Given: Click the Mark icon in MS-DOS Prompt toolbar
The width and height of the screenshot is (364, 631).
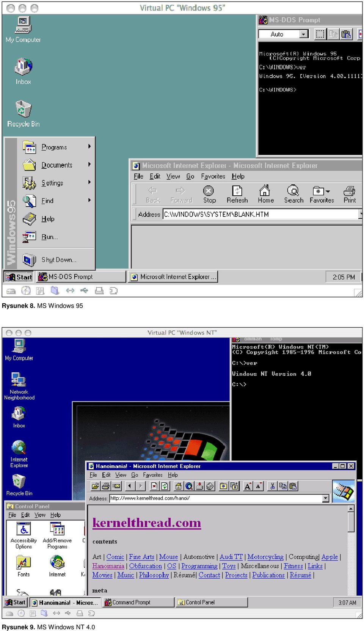Looking at the screenshot, I should [320, 34].
